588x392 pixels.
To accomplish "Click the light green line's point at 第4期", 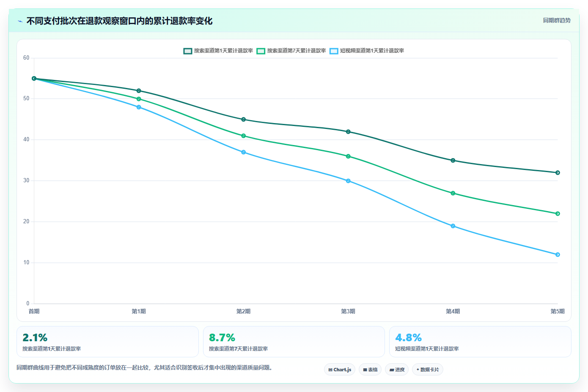I will (453, 193).
